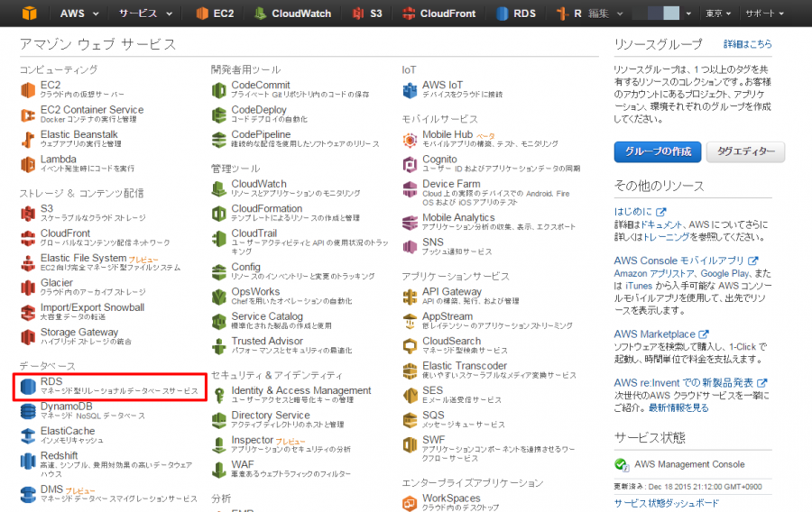The image size is (812, 512).
Task: Click the Storage Gateway icon
Action: (28, 337)
